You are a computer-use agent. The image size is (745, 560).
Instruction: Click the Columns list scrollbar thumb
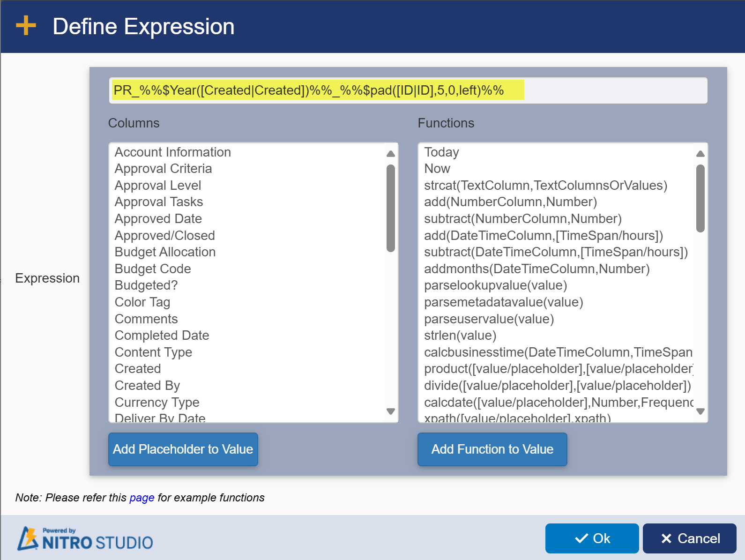pos(391,208)
